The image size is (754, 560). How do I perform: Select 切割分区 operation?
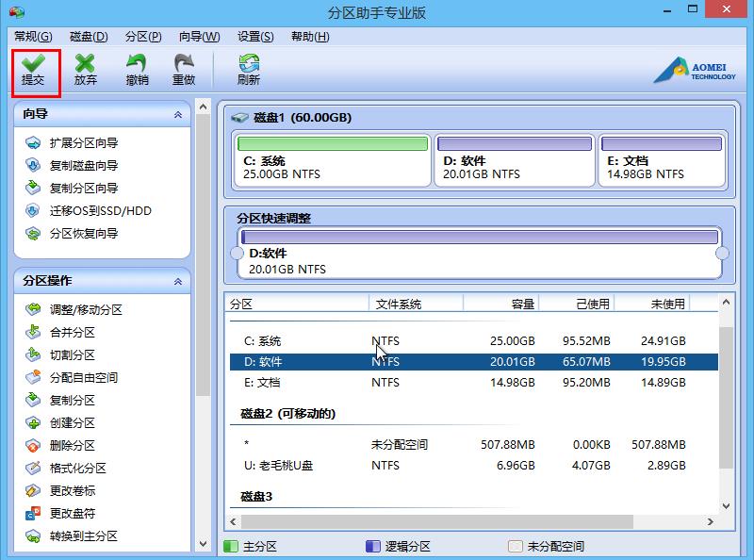tap(73, 354)
